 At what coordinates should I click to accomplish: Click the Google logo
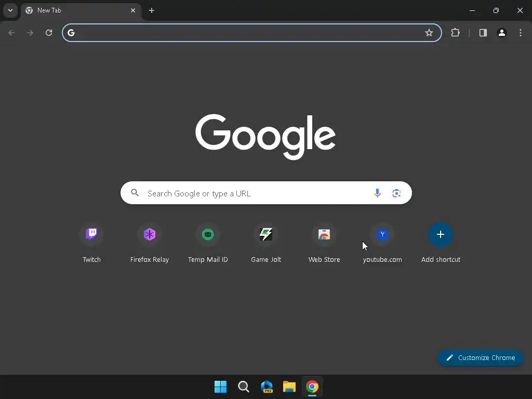[x=265, y=137]
